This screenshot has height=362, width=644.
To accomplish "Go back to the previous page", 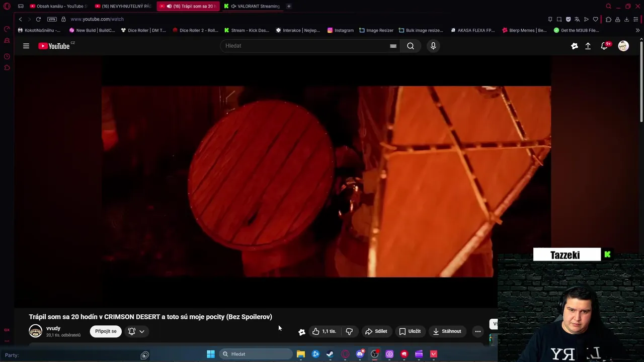I will coord(20,19).
